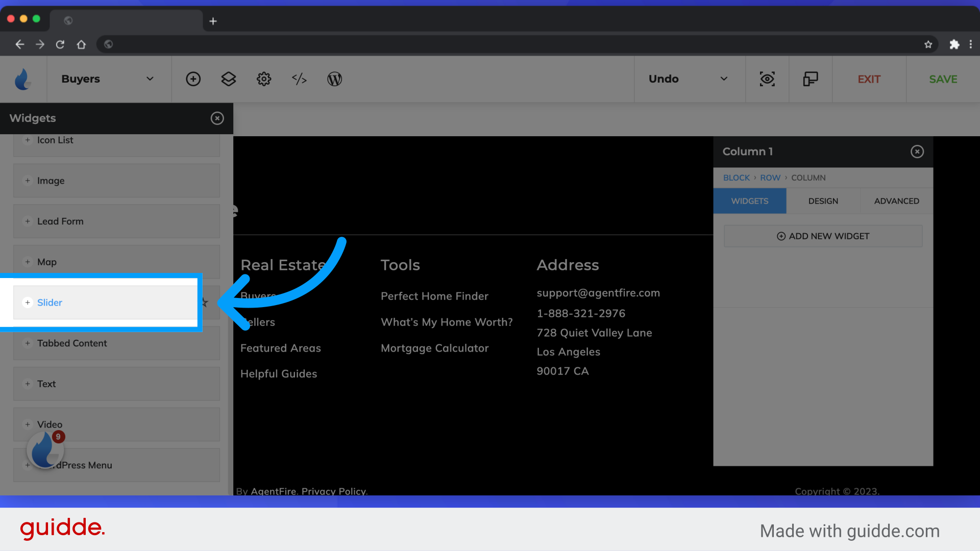
Task: Add the Lead Form widget
Action: (x=116, y=221)
